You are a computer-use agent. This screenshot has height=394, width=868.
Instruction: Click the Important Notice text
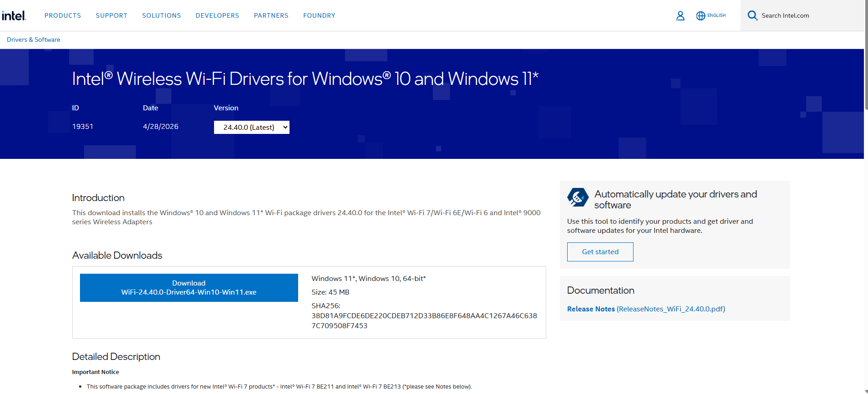pos(95,372)
